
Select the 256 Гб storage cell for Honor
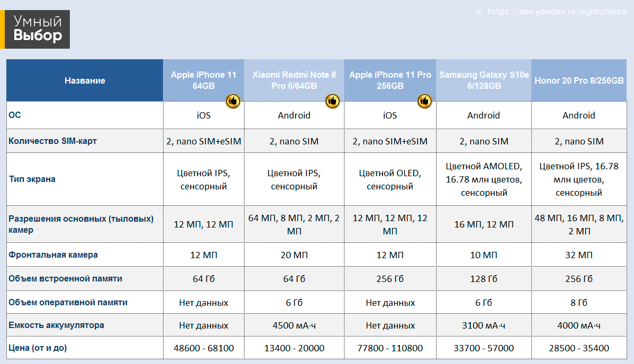579,279
